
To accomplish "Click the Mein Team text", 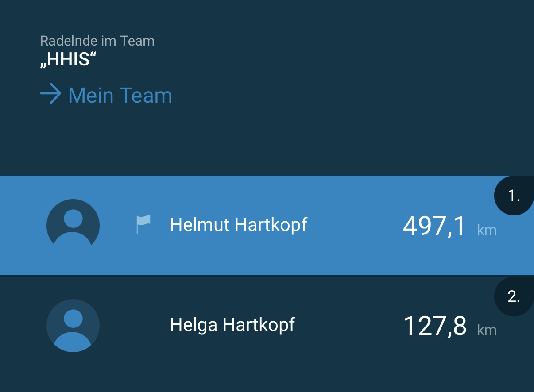I will click(120, 95).
